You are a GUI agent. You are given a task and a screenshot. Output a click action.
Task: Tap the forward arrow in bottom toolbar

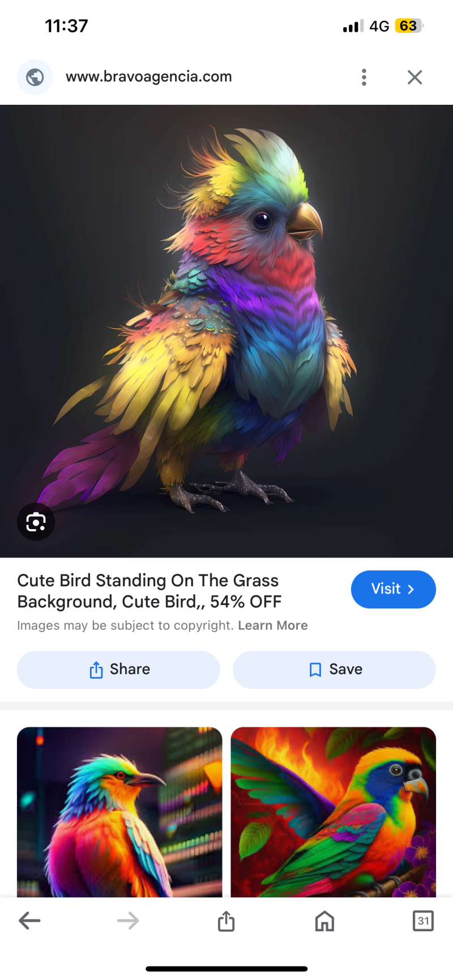click(128, 921)
